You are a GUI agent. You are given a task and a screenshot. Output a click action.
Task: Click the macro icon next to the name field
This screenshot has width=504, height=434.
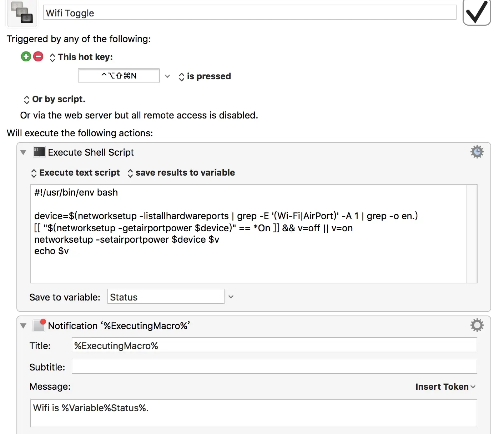(x=22, y=13)
